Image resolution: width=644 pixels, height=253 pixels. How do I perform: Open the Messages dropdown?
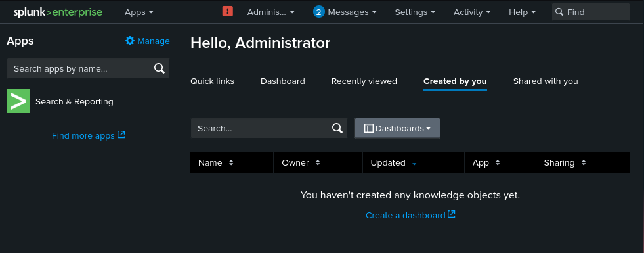click(x=352, y=12)
